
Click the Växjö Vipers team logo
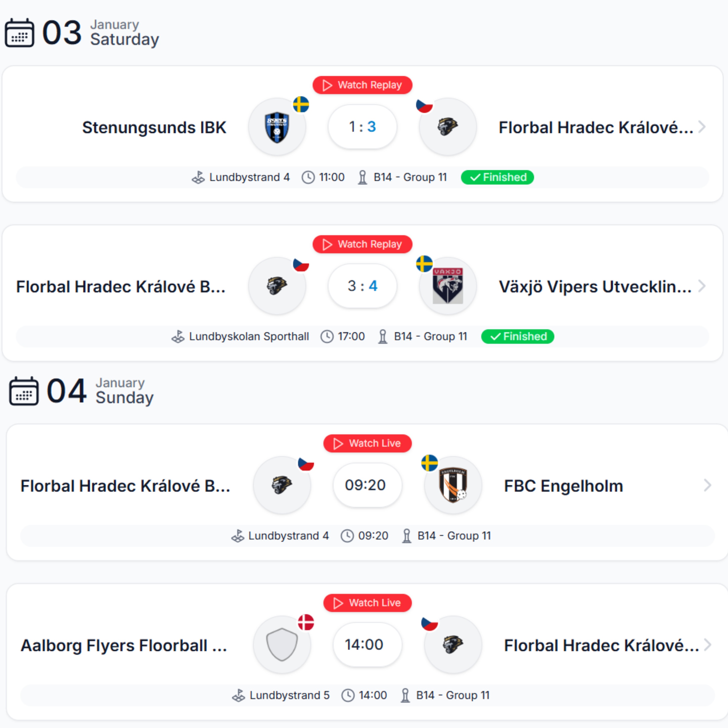pos(448,286)
